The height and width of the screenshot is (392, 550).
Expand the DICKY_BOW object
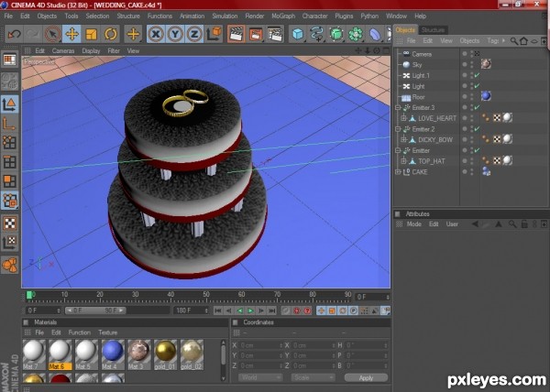404,140
